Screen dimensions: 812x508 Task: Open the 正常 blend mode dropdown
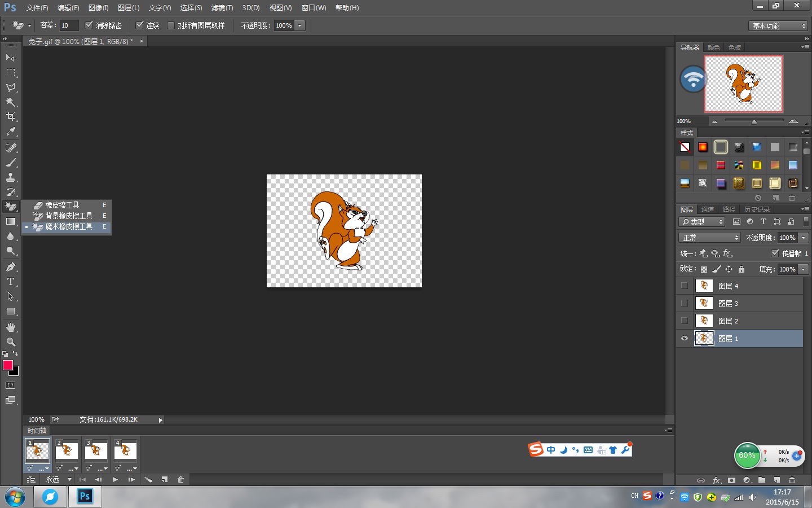(709, 238)
